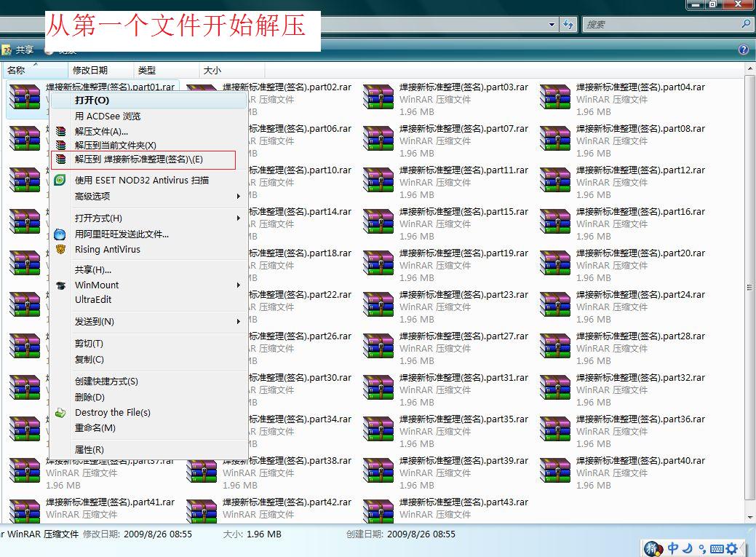Viewport: 756px width, 557px height.
Task: Open the address bar dropdown arrow
Action: pyautogui.click(x=553, y=24)
